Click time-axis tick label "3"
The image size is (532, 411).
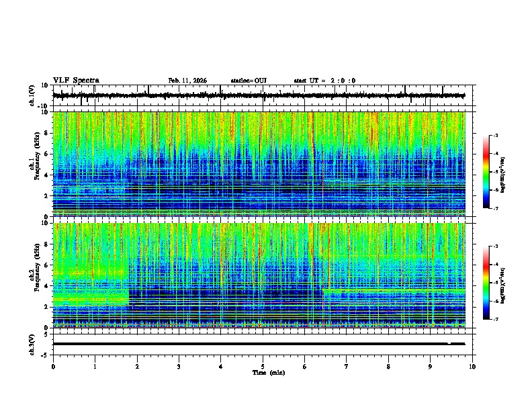tap(179, 367)
